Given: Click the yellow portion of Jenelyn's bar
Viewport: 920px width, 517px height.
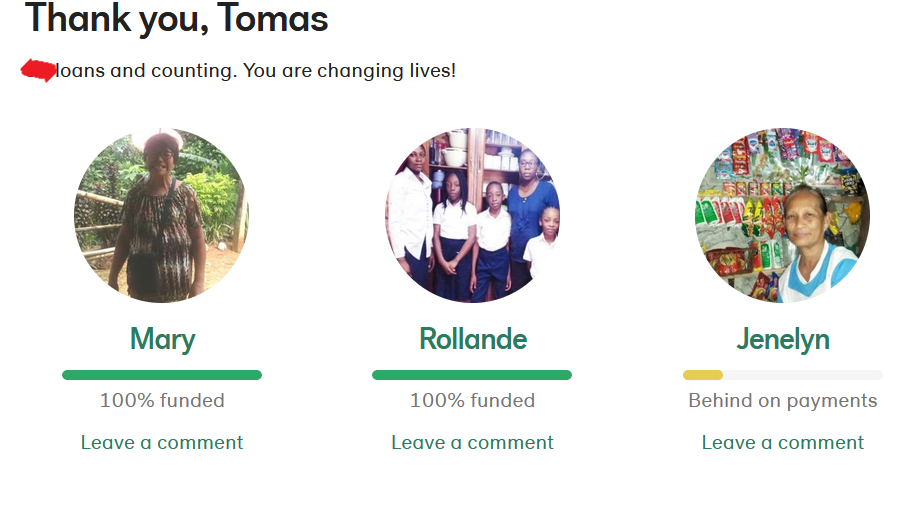Looking at the screenshot, I should [x=702, y=375].
